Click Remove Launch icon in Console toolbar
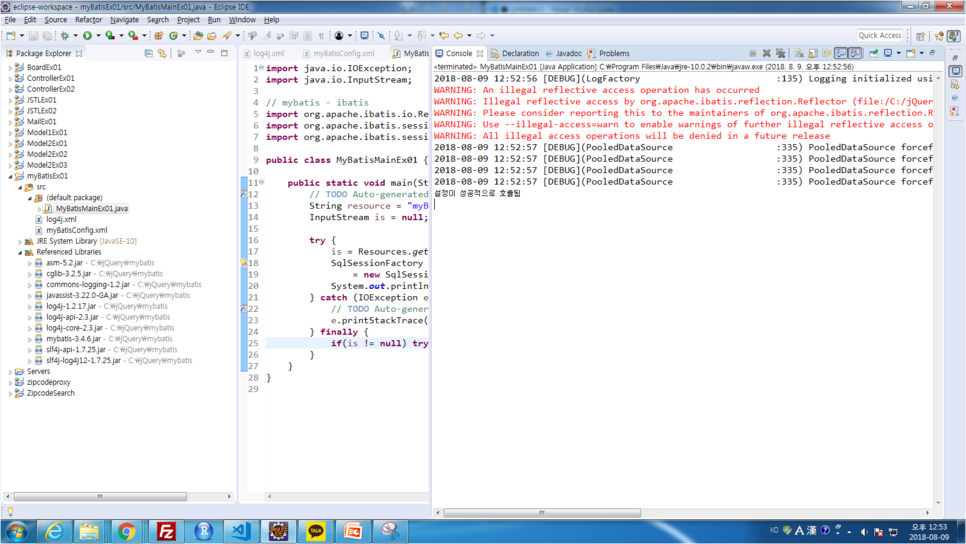Viewport: 966px width, 544px height. (x=766, y=54)
